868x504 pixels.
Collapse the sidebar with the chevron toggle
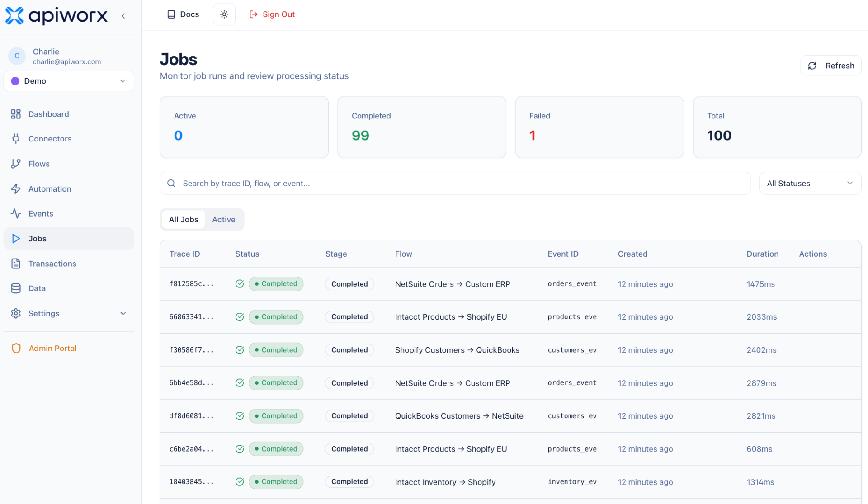pos(123,15)
